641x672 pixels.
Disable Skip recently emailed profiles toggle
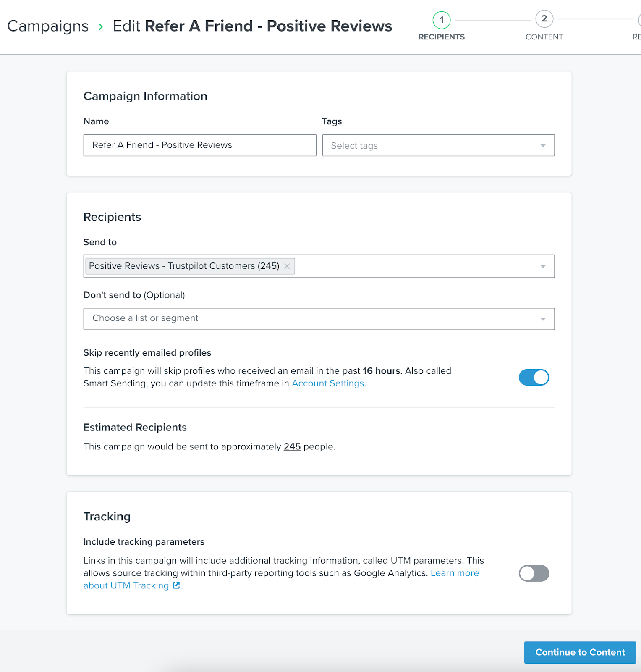(534, 377)
